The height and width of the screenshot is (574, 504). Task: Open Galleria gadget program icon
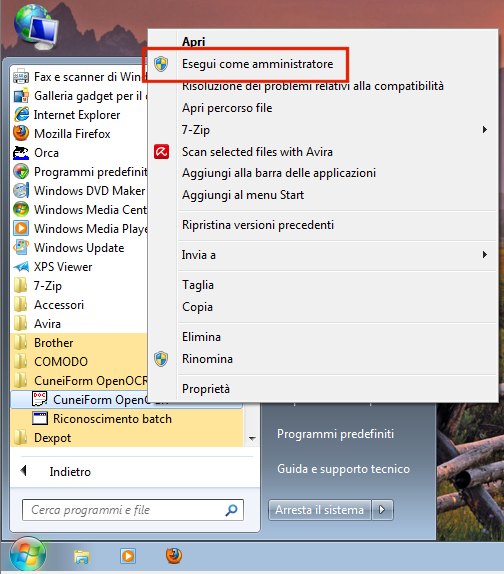click(x=21, y=96)
